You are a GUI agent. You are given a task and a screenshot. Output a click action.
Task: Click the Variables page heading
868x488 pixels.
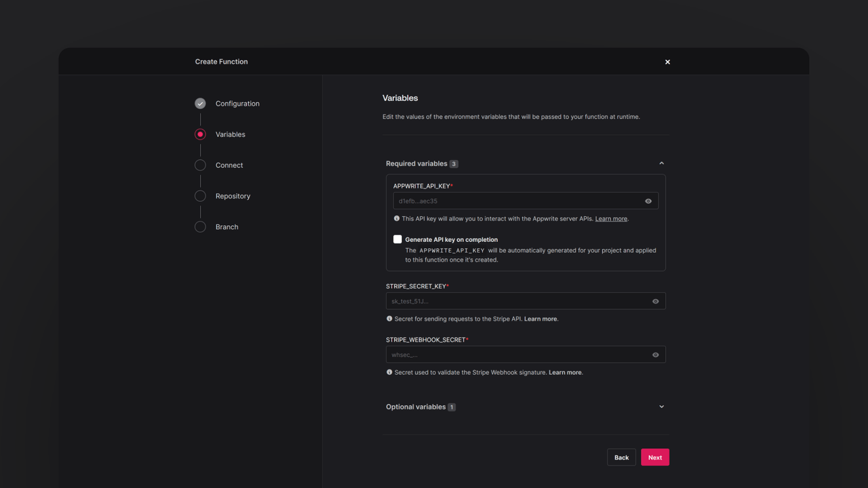coord(400,98)
